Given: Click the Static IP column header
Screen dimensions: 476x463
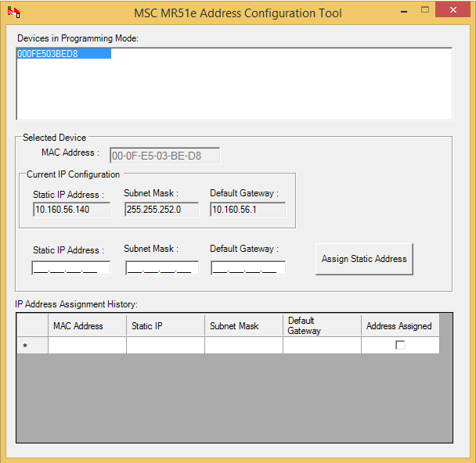Looking at the screenshot, I should coord(165,325).
